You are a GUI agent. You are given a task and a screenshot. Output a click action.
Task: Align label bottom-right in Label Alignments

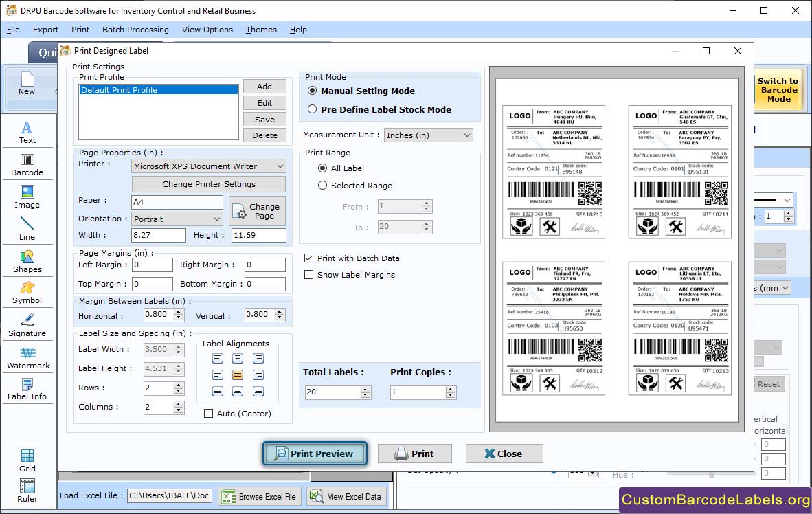tap(258, 392)
